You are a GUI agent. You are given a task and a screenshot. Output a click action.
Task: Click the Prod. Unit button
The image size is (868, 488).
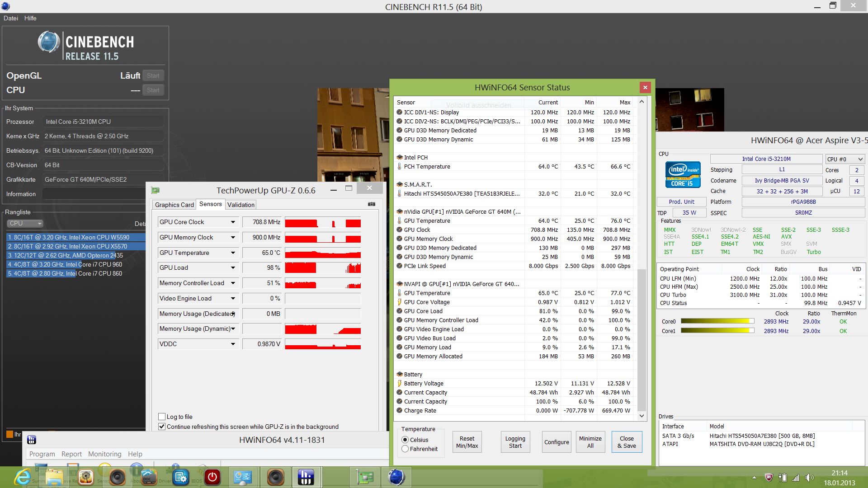tap(682, 202)
